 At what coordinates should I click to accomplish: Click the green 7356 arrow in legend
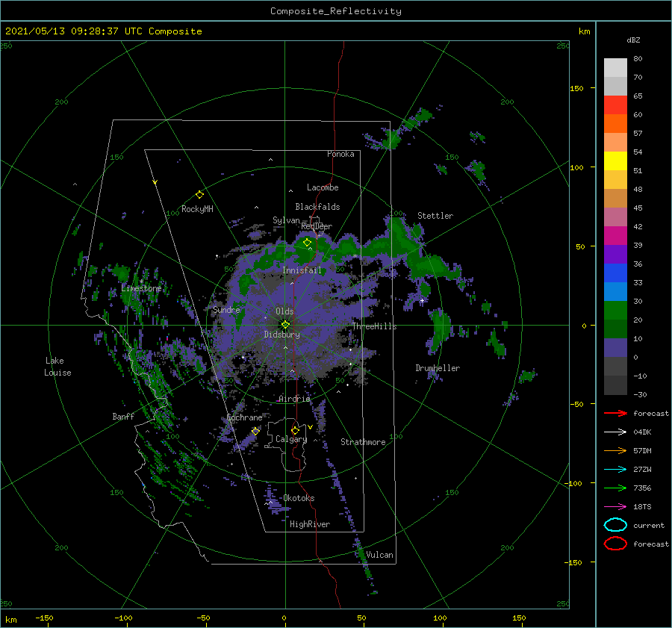point(615,488)
